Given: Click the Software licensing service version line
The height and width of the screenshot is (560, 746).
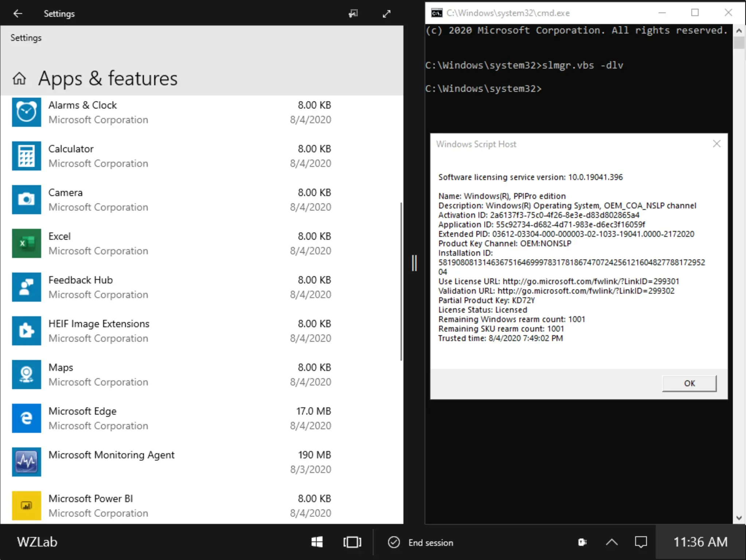Looking at the screenshot, I should point(531,177).
